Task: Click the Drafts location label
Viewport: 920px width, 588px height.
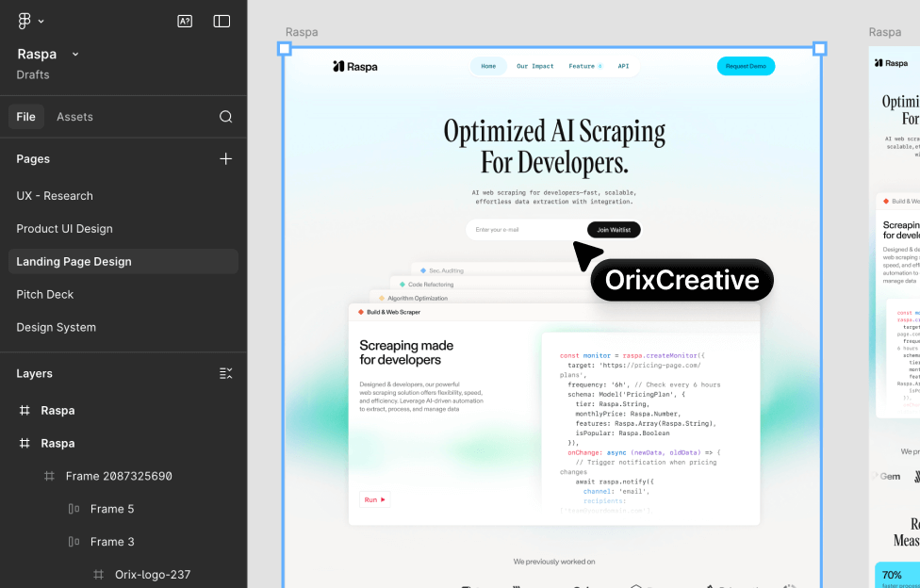Action: click(x=33, y=74)
